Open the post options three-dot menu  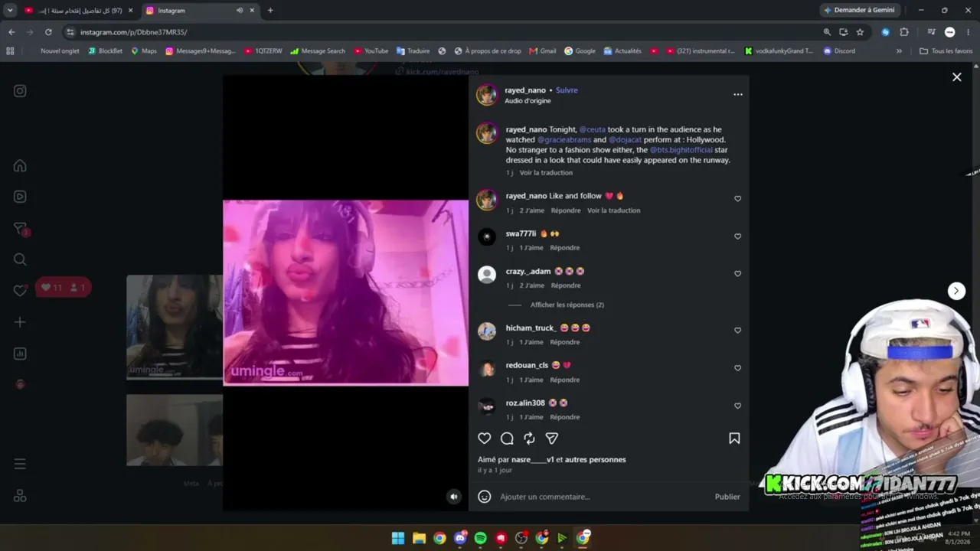pyautogui.click(x=738, y=94)
